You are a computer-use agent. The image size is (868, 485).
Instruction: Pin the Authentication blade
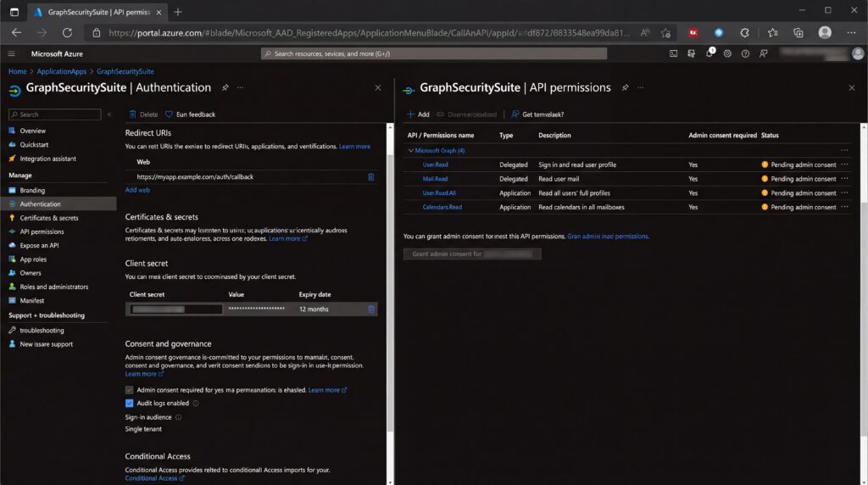[225, 87]
